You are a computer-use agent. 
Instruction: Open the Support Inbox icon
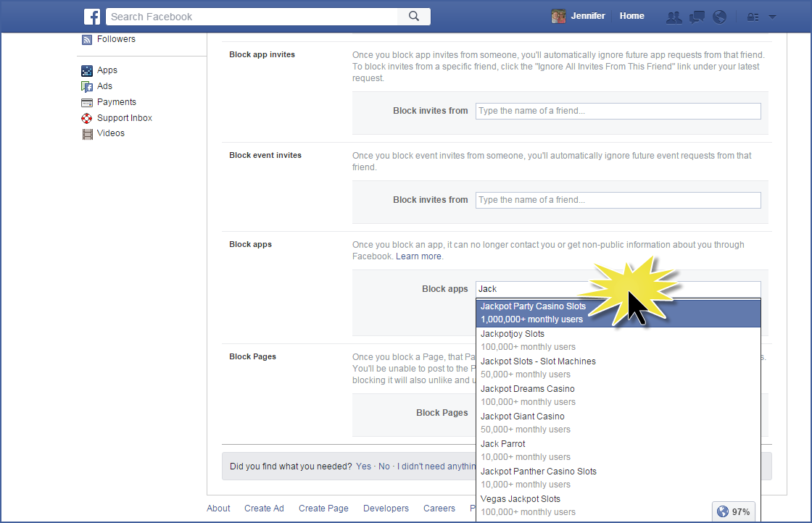[87, 117]
